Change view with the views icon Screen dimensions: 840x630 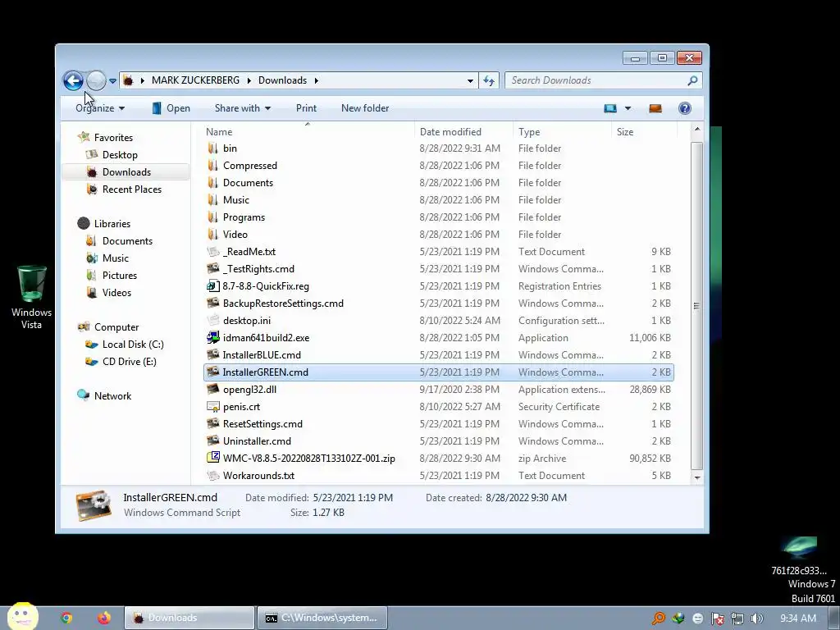[x=610, y=108]
